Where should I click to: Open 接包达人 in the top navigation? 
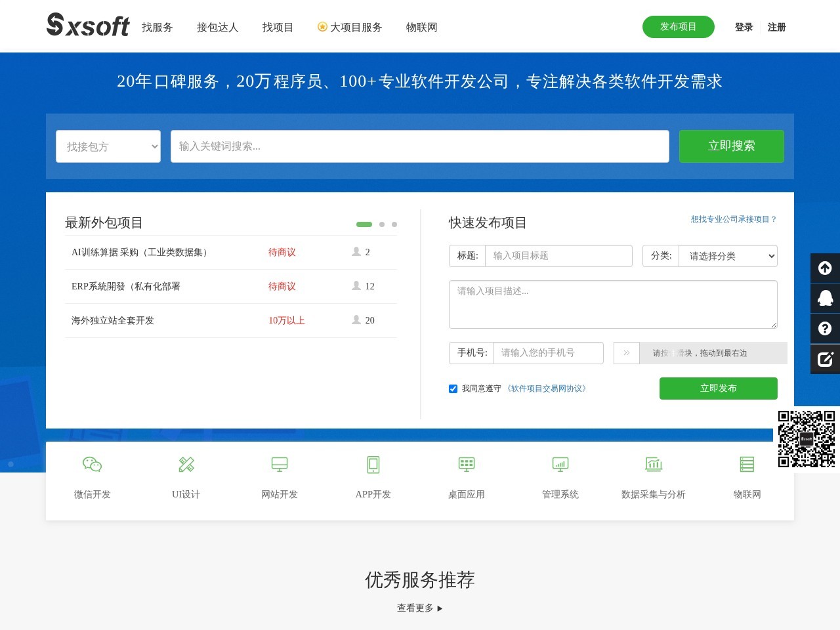coord(218,28)
